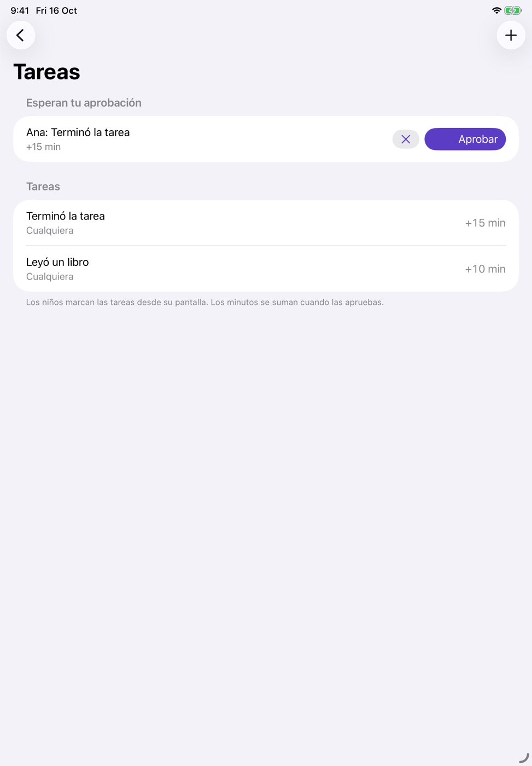532x766 pixels.
Task: Reject Ana's task with the X button
Action: 406,140
